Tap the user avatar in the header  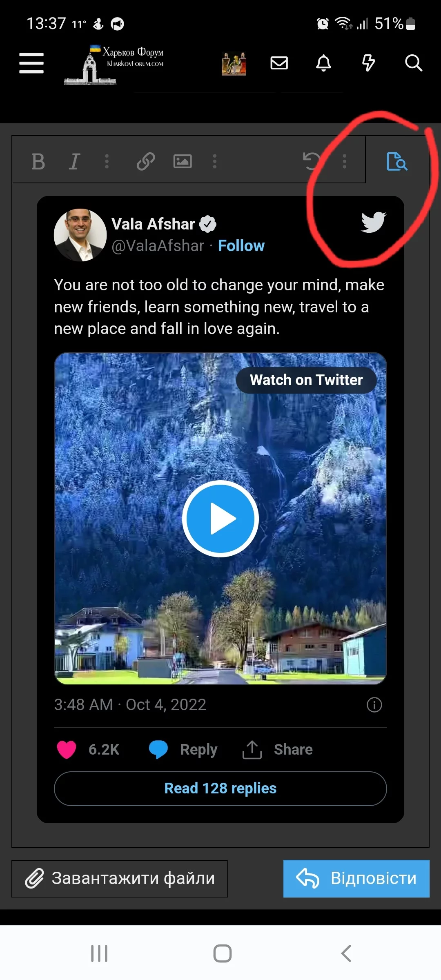[x=234, y=64]
